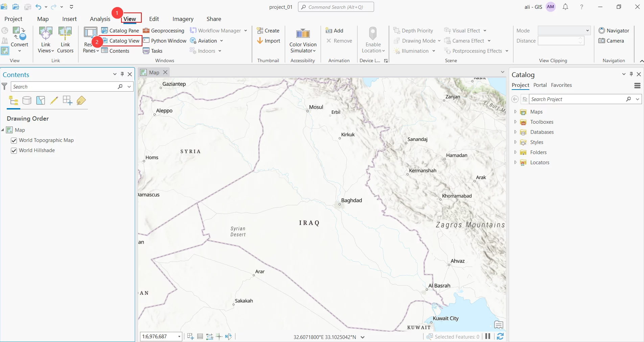Open the Catalog hamburger menu
644x342 pixels.
pyautogui.click(x=637, y=85)
